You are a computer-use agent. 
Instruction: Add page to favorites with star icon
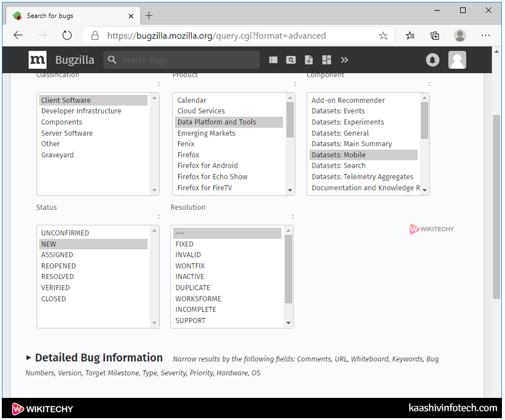(383, 36)
